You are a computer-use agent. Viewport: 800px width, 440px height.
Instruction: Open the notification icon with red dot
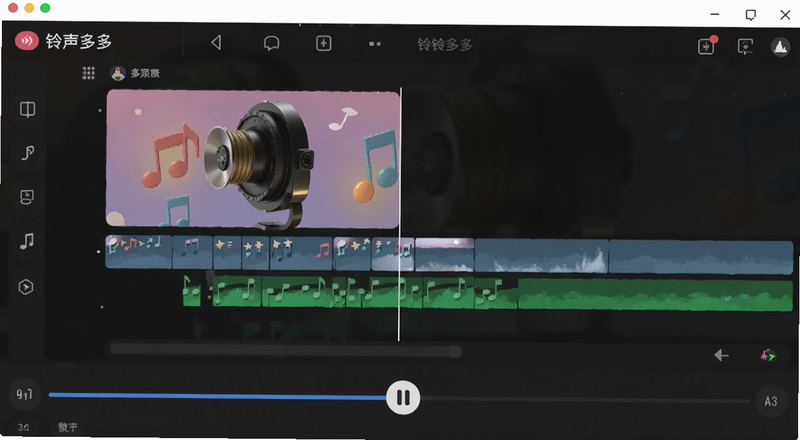pyautogui.click(x=707, y=45)
